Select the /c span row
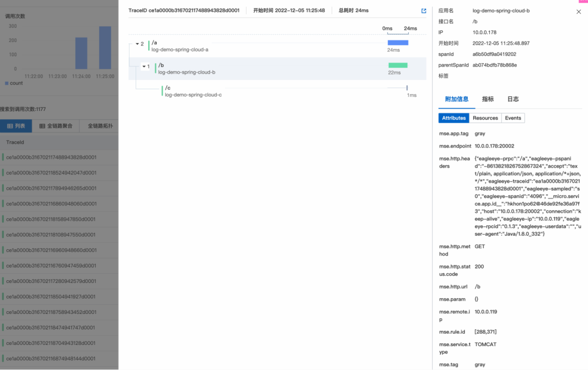The image size is (588, 370). pos(277,91)
